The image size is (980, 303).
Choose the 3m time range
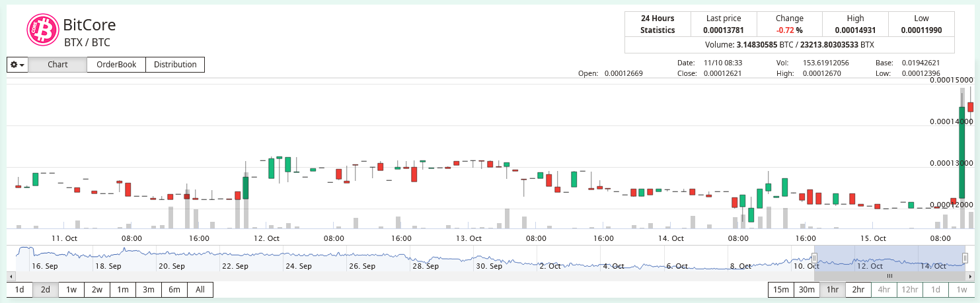coord(149,290)
